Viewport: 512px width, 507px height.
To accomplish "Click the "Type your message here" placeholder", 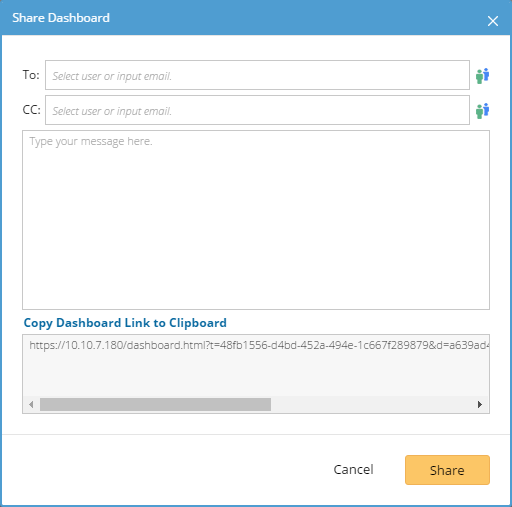I will coord(91,141).
